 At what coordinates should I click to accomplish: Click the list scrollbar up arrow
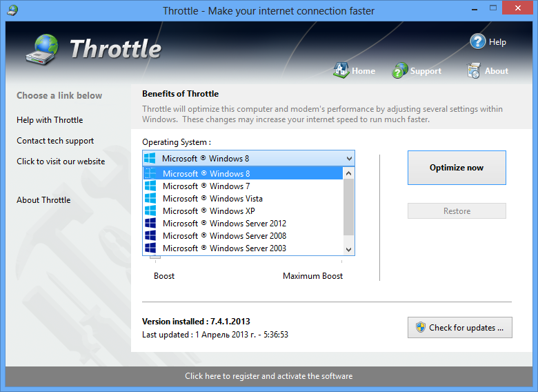(348, 173)
